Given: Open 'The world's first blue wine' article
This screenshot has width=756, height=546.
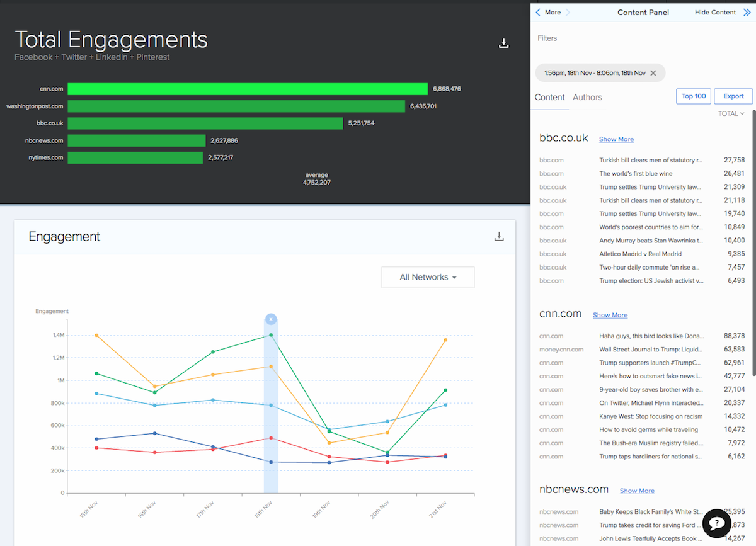Looking at the screenshot, I should pyautogui.click(x=636, y=174).
